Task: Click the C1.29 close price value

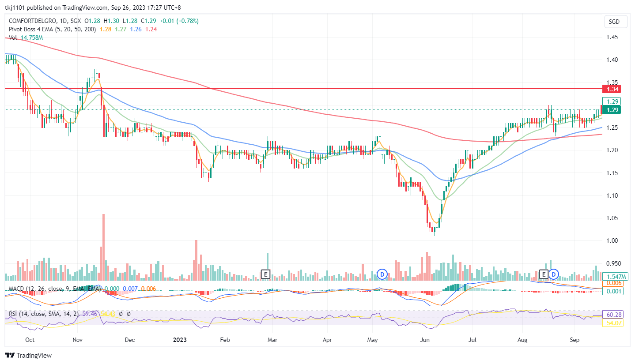Action: (x=149, y=21)
